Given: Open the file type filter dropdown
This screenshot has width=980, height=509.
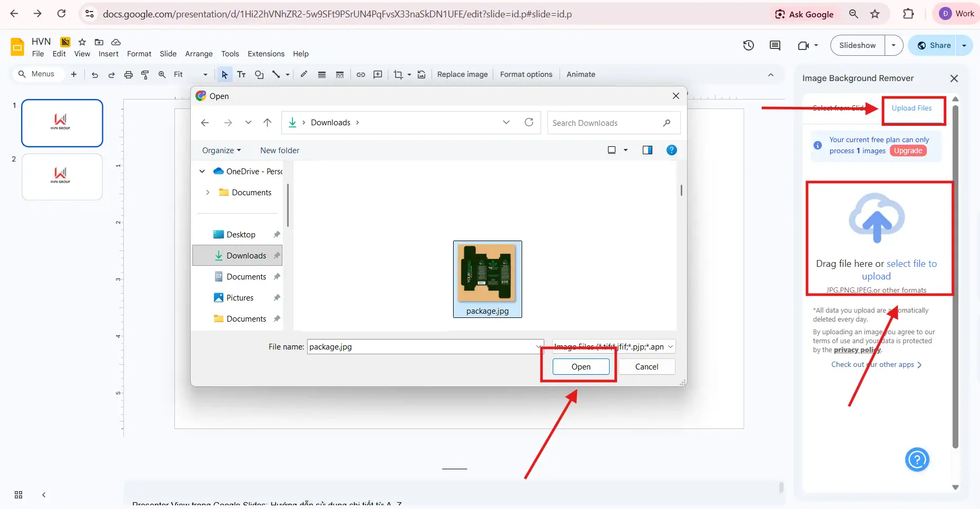Looking at the screenshot, I should 614,347.
